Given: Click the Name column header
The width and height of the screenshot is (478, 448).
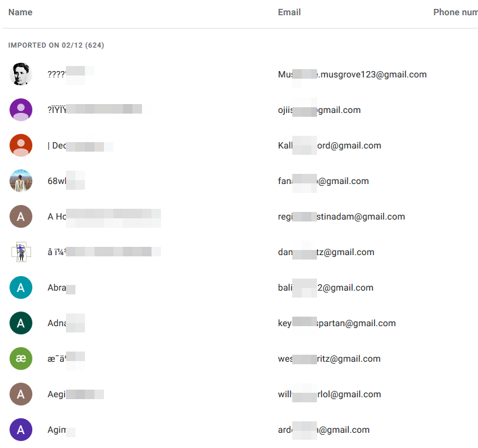Looking at the screenshot, I should point(20,12).
